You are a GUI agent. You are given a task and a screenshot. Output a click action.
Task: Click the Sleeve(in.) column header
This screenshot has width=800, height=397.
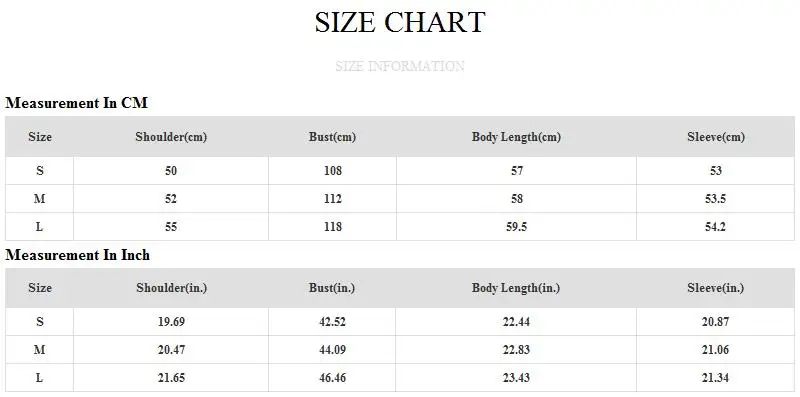coord(715,288)
